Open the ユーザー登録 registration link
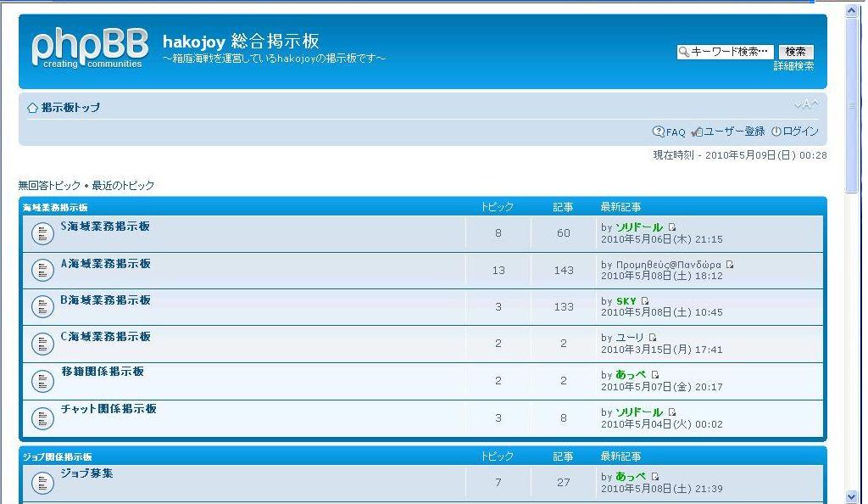 [735, 132]
